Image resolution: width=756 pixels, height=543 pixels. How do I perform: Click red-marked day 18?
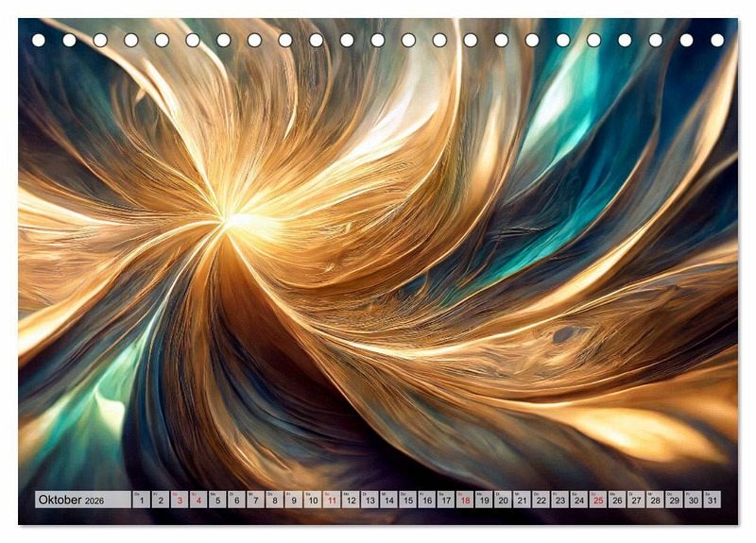tap(465, 500)
